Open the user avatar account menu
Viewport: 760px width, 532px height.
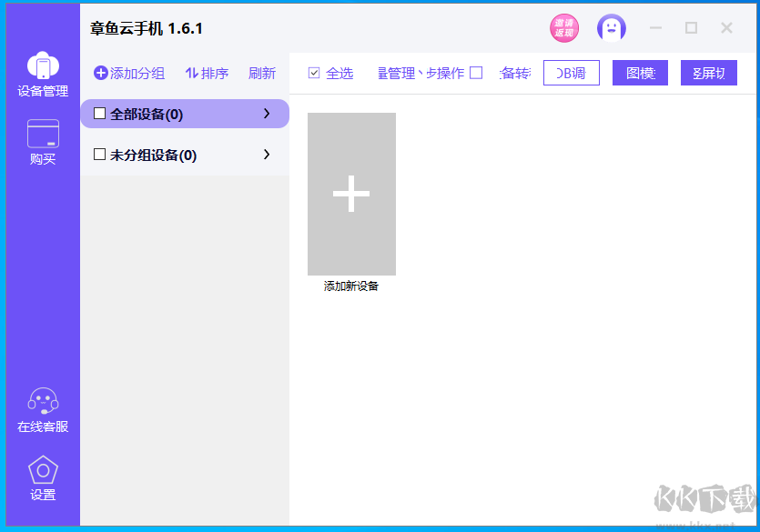[611, 28]
